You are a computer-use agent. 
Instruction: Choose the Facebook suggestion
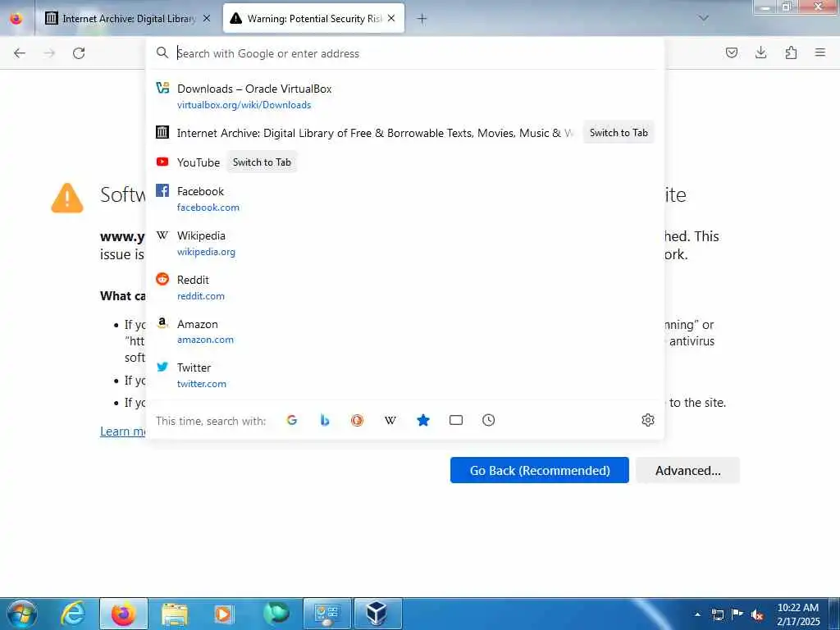point(405,199)
